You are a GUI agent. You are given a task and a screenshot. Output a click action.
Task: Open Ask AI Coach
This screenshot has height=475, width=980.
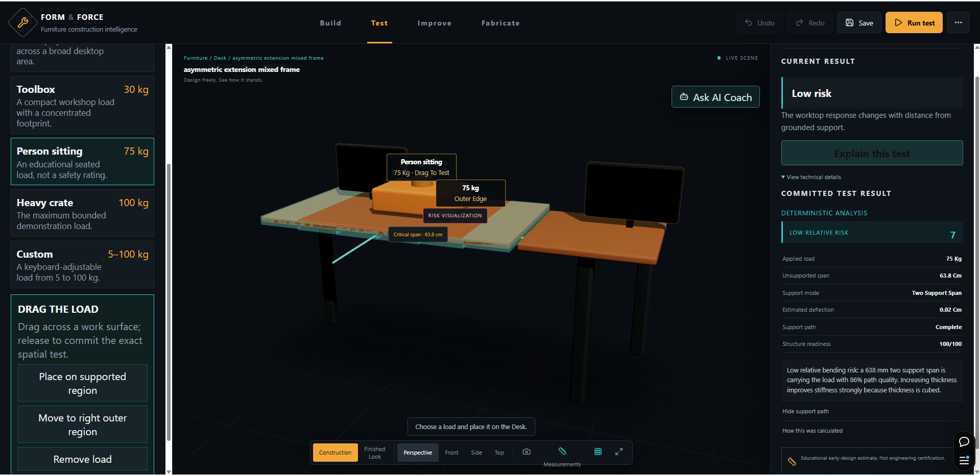(715, 97)
